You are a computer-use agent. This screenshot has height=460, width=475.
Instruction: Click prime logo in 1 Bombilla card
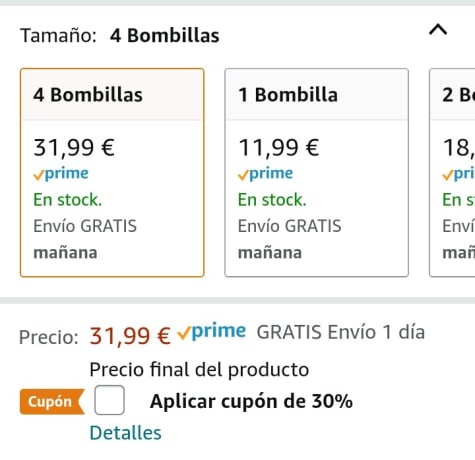click(x=265, y=174)
